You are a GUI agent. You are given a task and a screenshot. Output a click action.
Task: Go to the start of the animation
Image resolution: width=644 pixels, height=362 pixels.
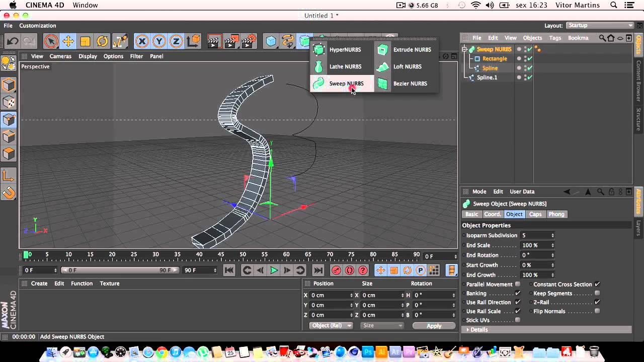229,270
